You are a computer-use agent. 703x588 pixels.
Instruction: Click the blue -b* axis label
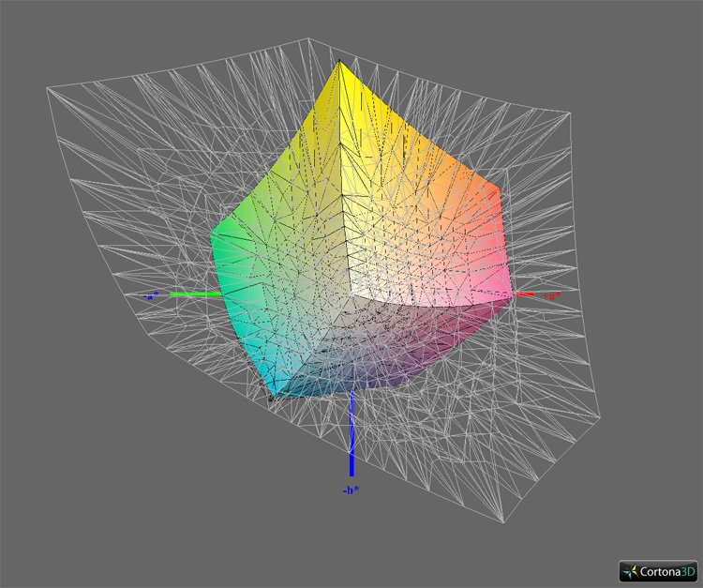(x=351, y=490)
